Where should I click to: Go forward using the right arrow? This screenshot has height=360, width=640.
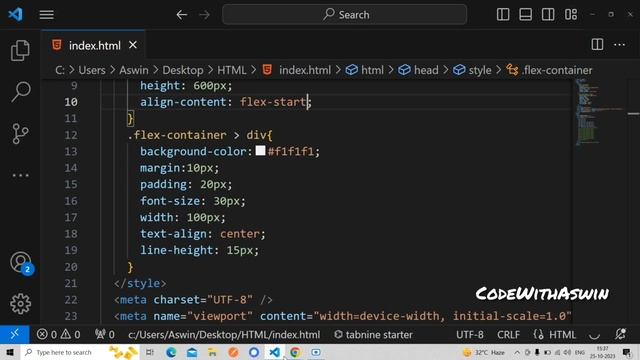[204, 15]
